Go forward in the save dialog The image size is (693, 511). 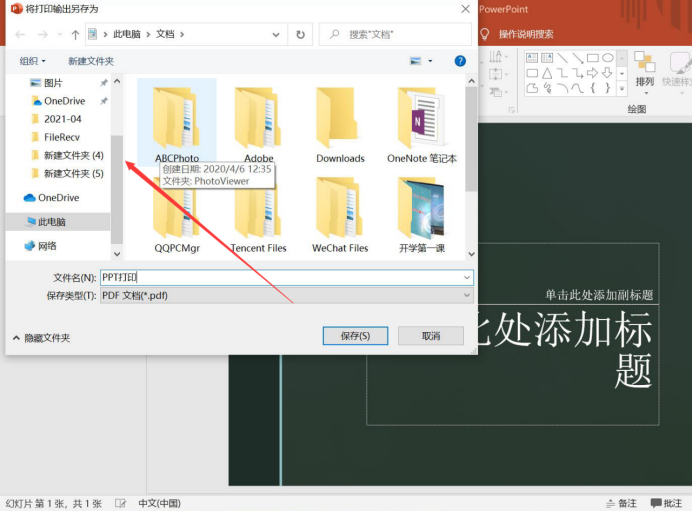point(42,34)
